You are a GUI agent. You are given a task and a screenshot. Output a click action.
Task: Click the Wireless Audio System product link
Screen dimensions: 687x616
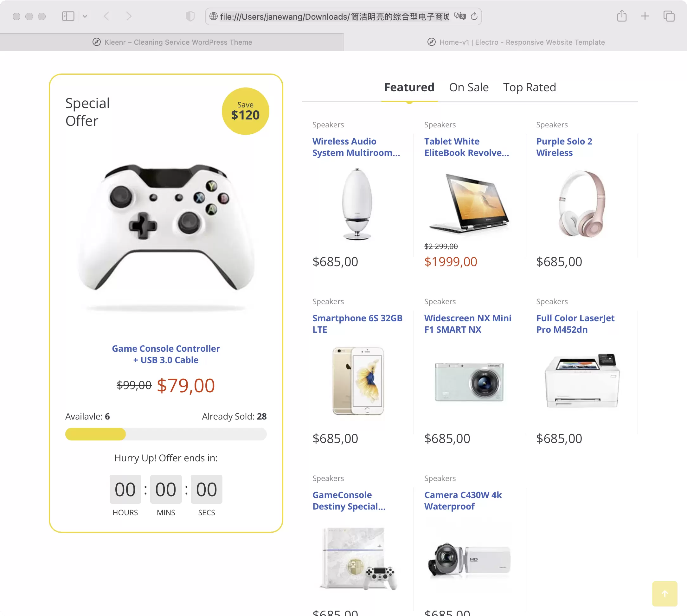(x=356, y=147)
